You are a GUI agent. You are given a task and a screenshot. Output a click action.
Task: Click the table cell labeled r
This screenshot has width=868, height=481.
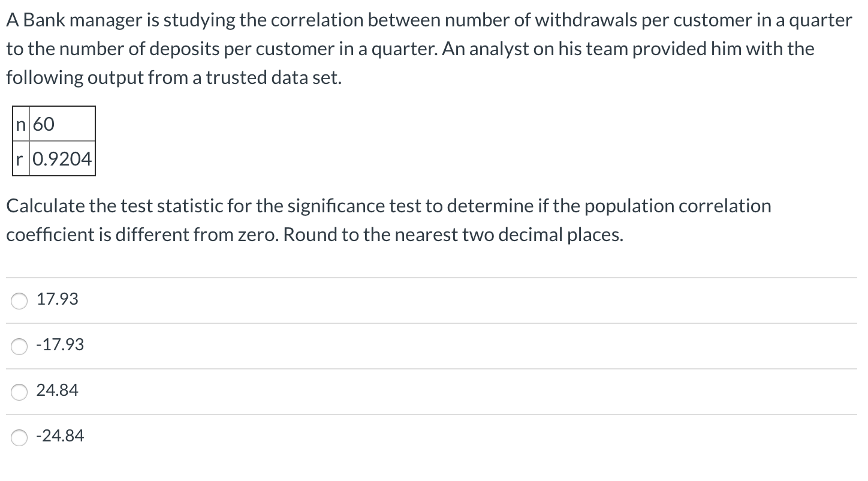tap(21, 159)
